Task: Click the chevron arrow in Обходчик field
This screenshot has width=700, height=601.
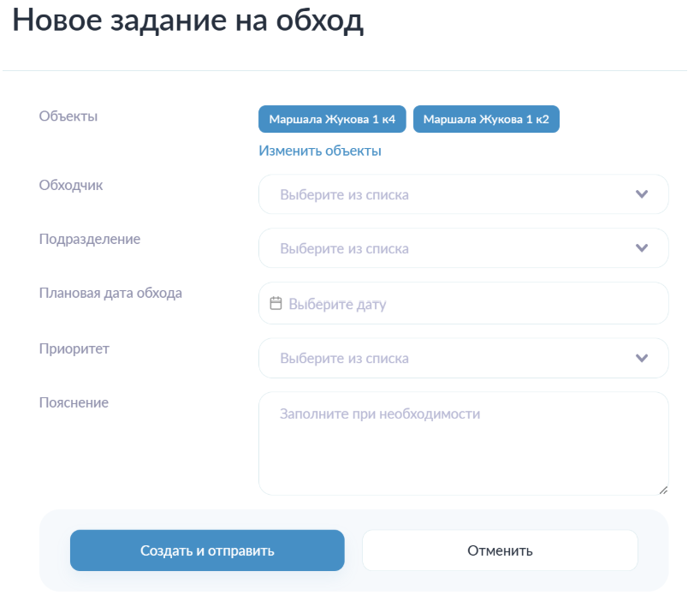Action: pyautogui.click(x=642, y=194)
